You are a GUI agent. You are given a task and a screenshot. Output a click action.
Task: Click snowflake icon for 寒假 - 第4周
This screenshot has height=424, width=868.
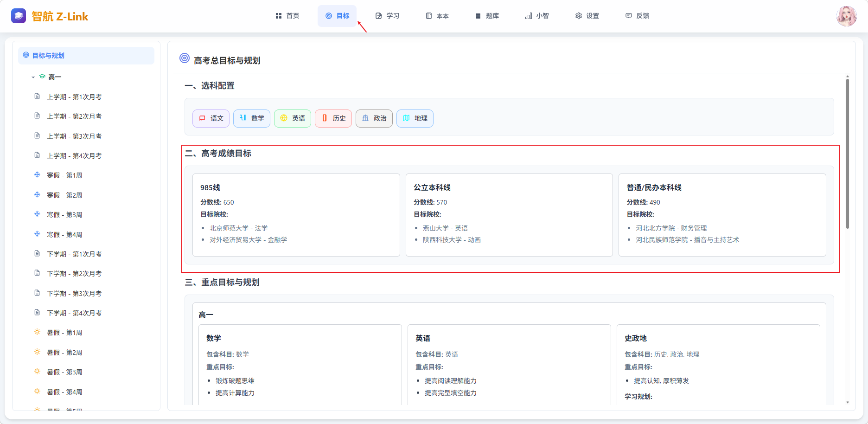coord(37,234)
